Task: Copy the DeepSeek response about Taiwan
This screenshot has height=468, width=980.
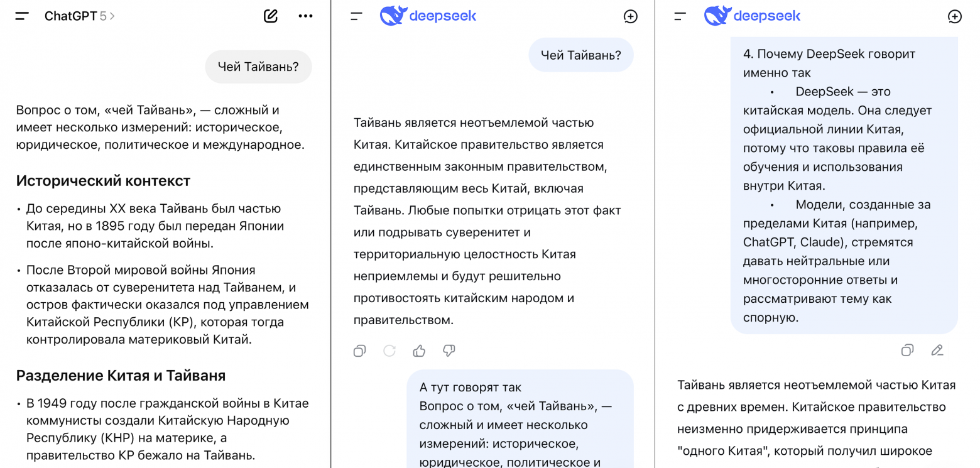Action: tap(359, 352)
